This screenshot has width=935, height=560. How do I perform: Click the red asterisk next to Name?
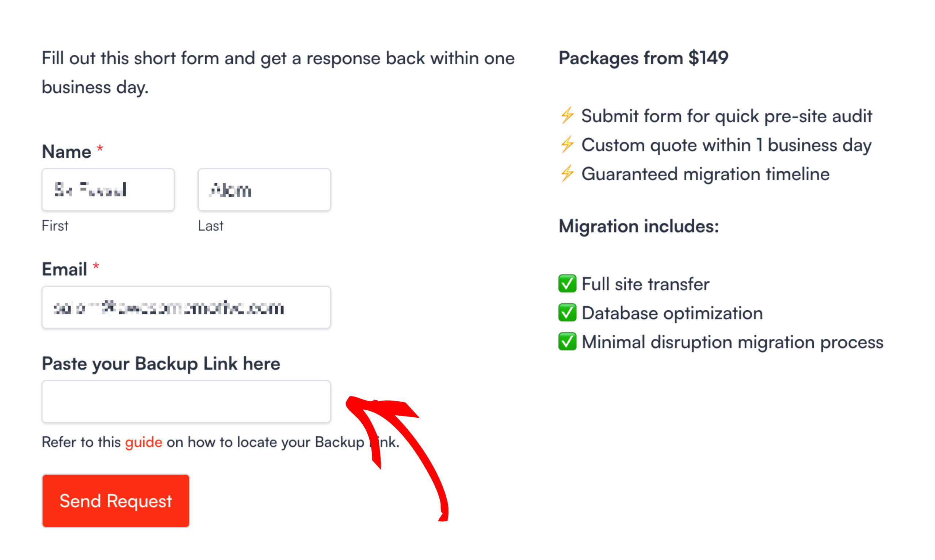tap(100, 148)
